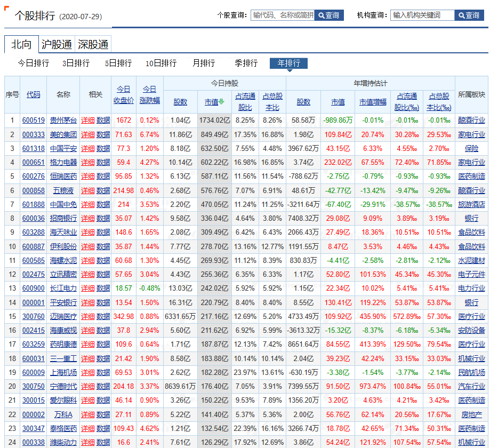Open 宁德时代 stock name link
The image size is (490, 448).
click(x=63, y=387)
